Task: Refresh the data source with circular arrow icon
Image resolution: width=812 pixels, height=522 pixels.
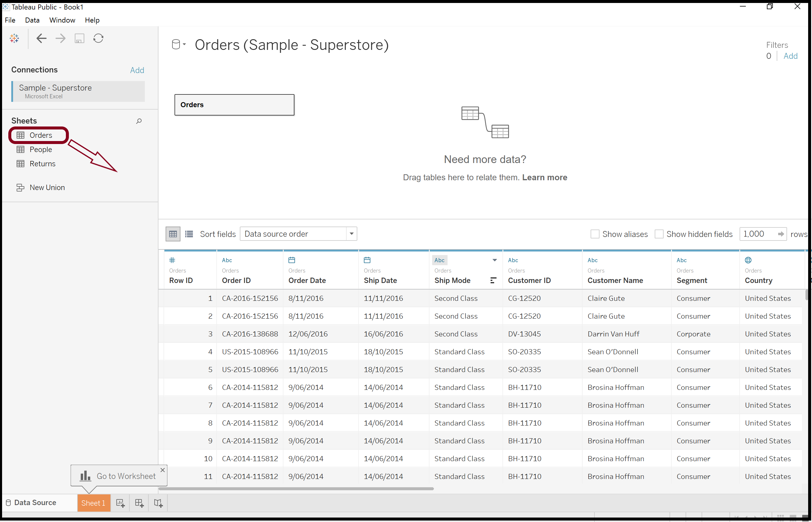Action: coord(98,38)
